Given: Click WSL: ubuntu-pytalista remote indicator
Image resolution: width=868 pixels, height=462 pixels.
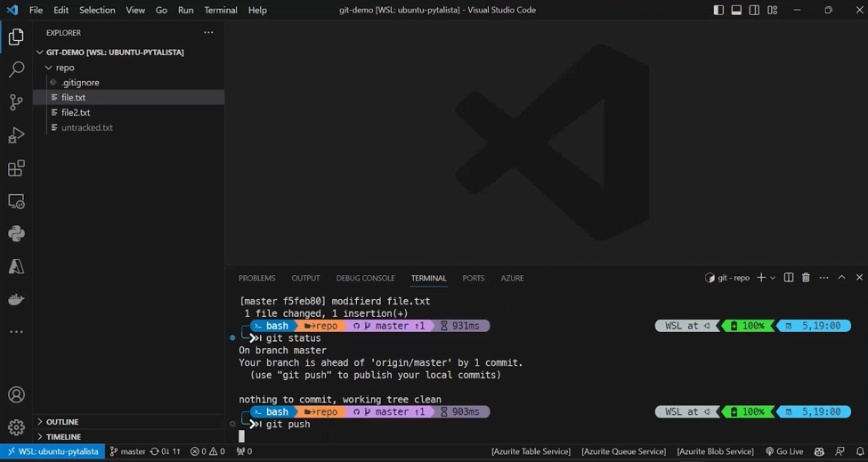Looking at the screenshot, I should tap(53, 451).
